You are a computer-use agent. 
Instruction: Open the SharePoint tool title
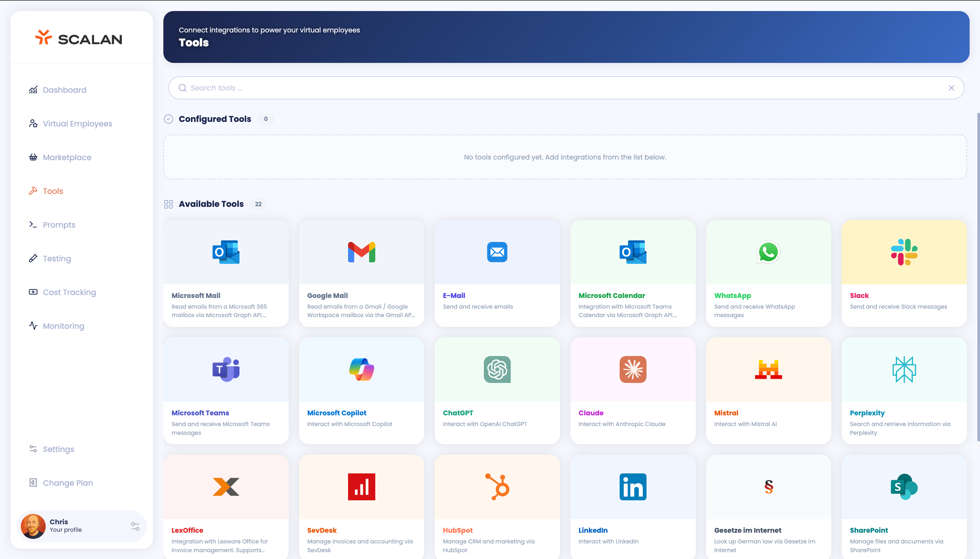click(869, 530)
